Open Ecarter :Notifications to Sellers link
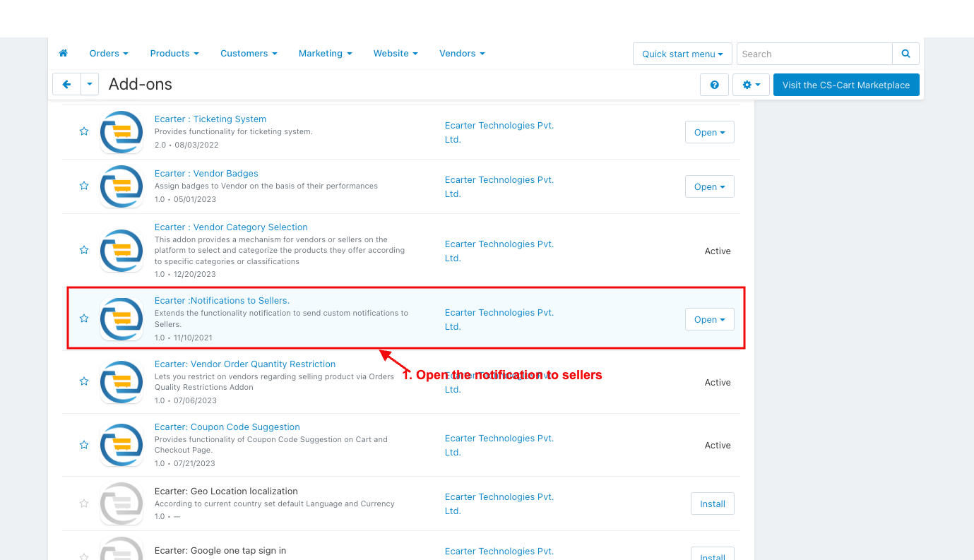 tap(222, 300)
